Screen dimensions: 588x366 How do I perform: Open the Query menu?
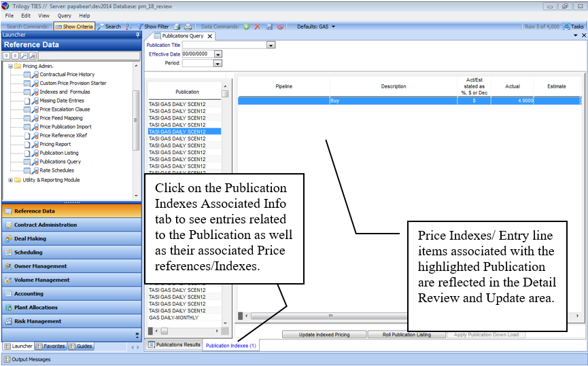[x=64, y=15]
